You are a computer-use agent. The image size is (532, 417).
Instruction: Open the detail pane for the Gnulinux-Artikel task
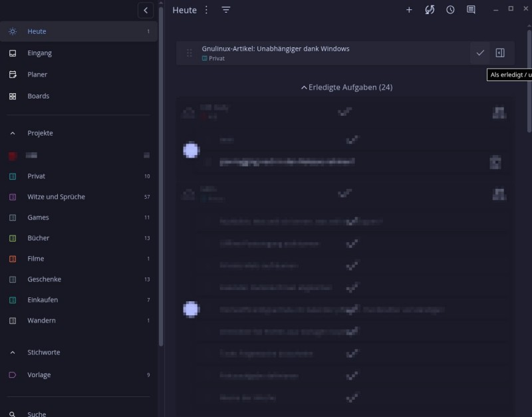click(x=500, y=53)
